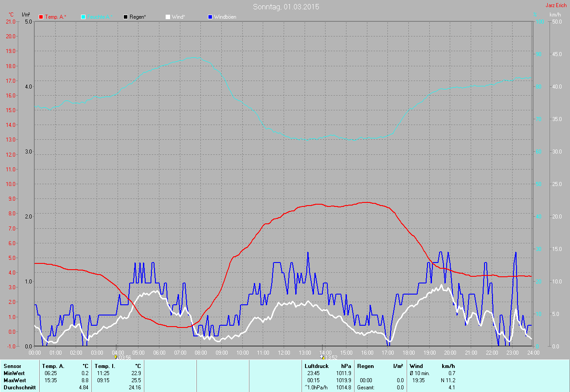Click the 'Gesamt:' rain total label
The width and height of the screenshot is (570, 392).
pyautogui.click(x=366, y=388)
